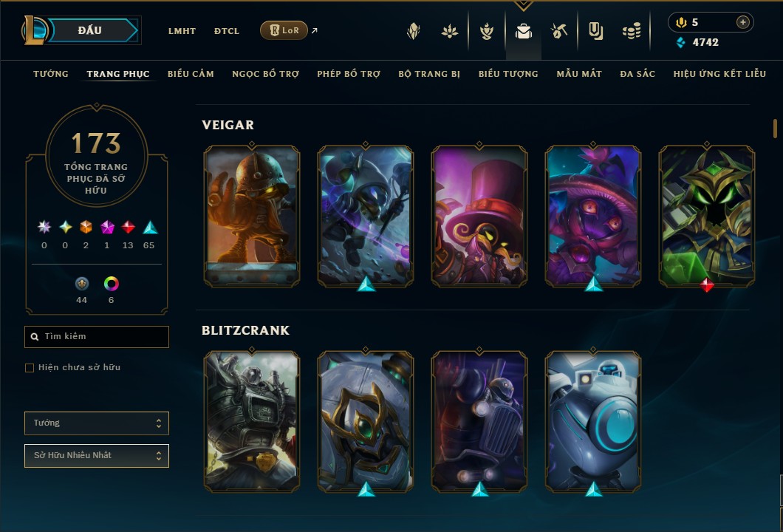783x532 pixels.
Task: Click the Tìm kiếm search field
Action: click(97, 337)
